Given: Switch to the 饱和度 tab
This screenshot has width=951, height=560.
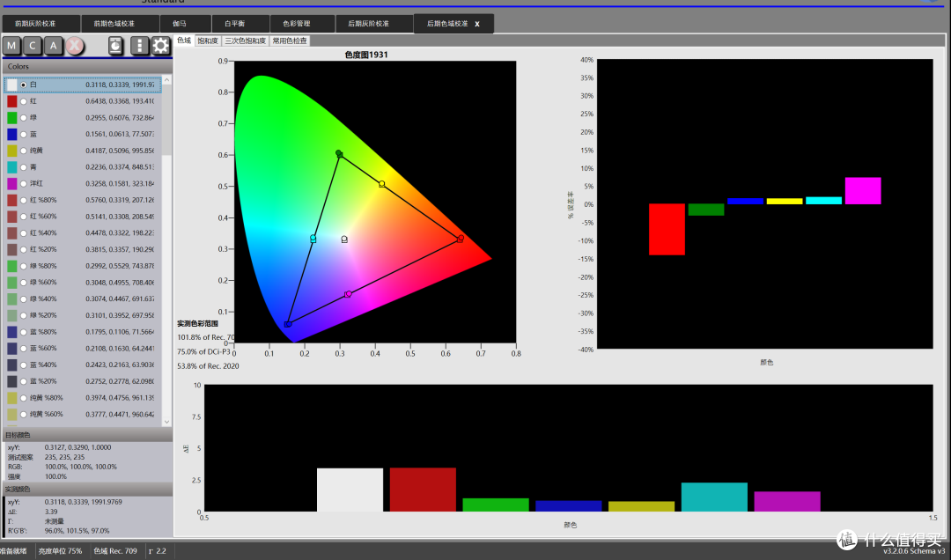Looking at the screenshot, I should pyautogui.click(x=208, y=41).
